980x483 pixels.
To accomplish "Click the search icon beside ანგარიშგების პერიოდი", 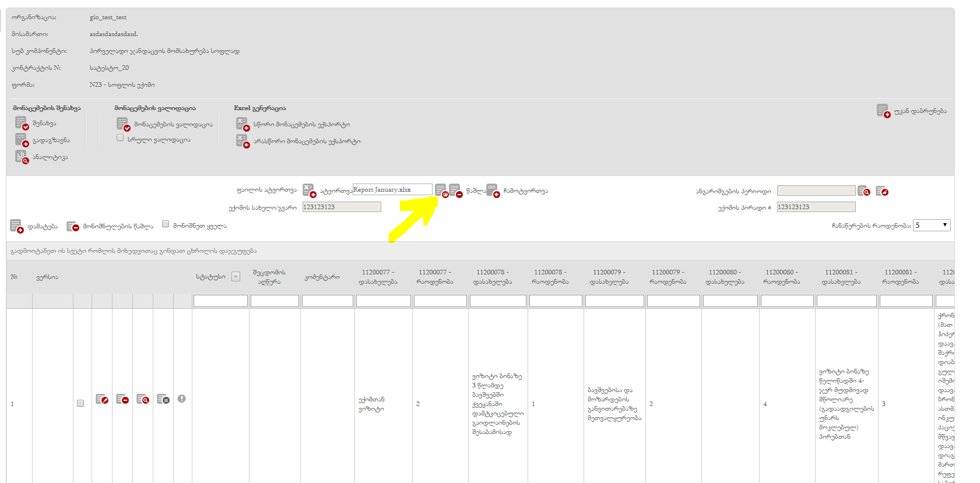I will point(863,191).
